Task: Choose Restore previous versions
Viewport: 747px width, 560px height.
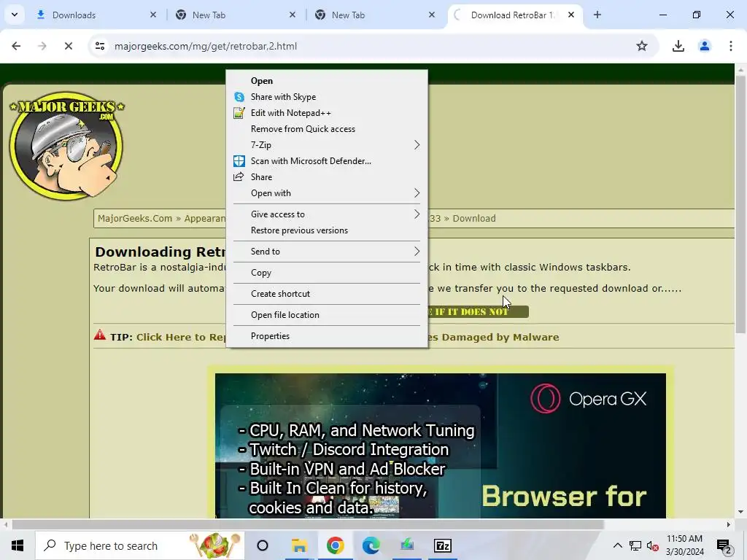Action: (327, 230)
